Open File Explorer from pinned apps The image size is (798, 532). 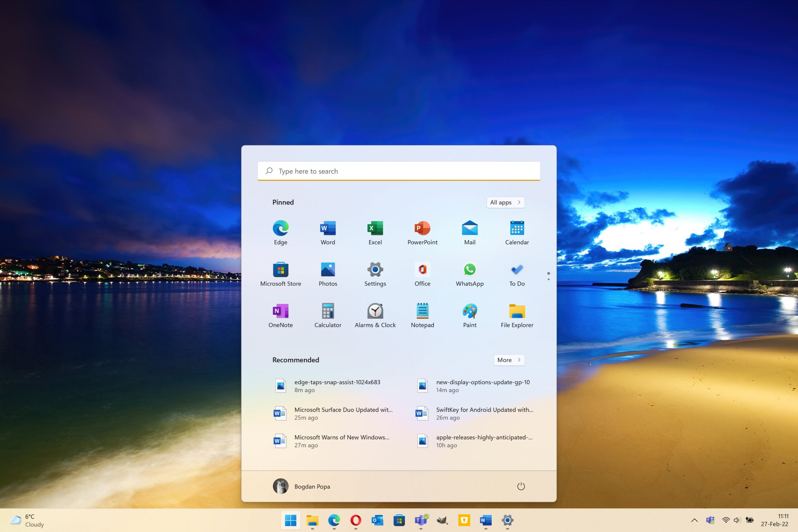tap(517, 315)
